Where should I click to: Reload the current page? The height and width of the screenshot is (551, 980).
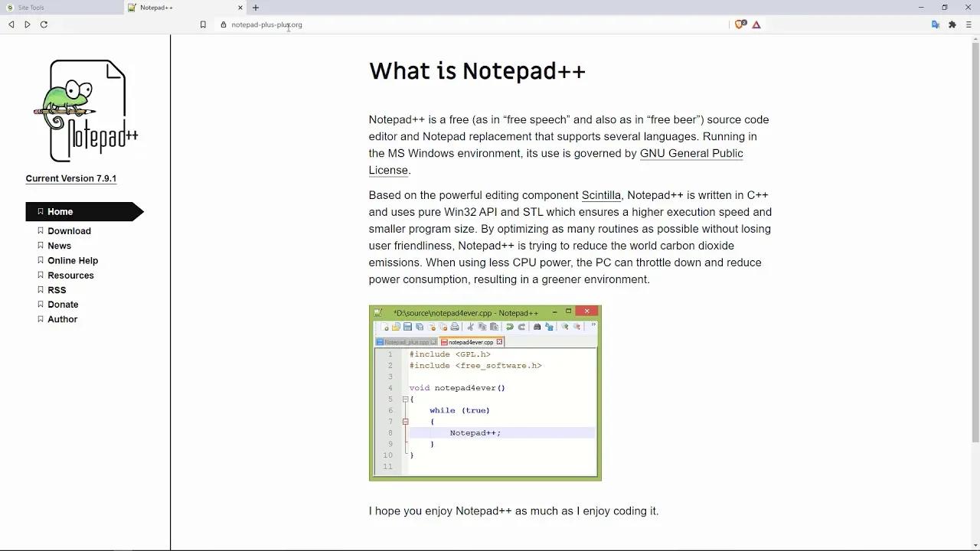coord(44,24)
